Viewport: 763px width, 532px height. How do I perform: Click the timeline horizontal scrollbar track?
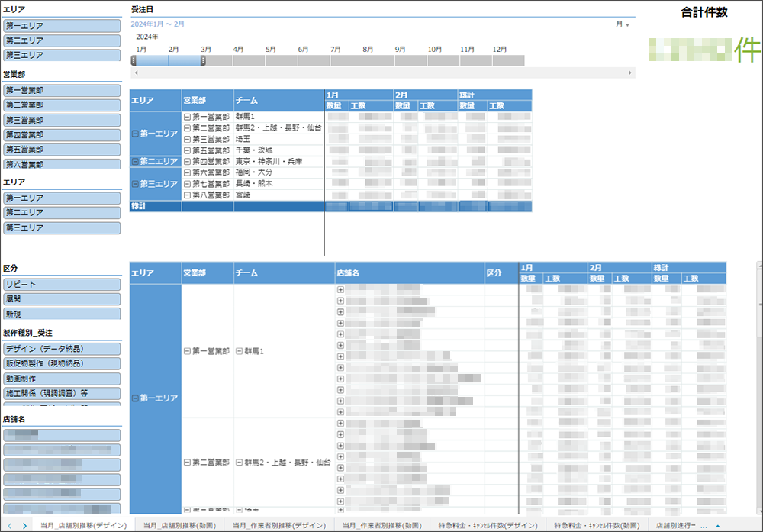tap(383, 73)
